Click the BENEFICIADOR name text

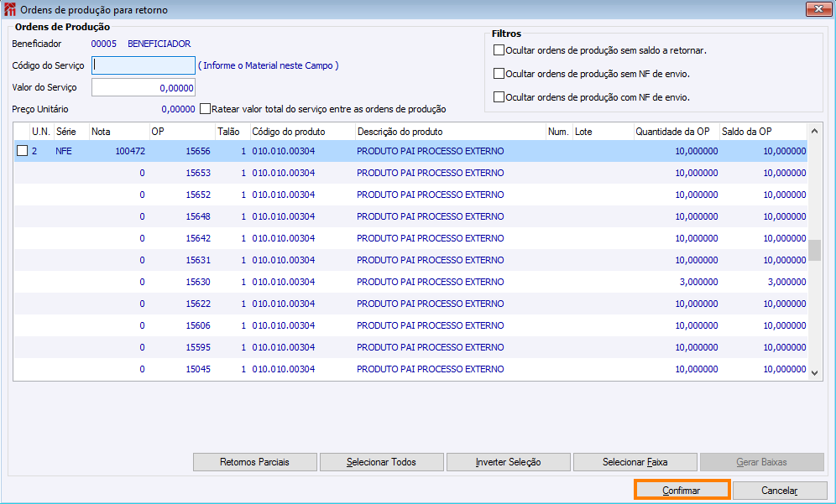(159, 44)
